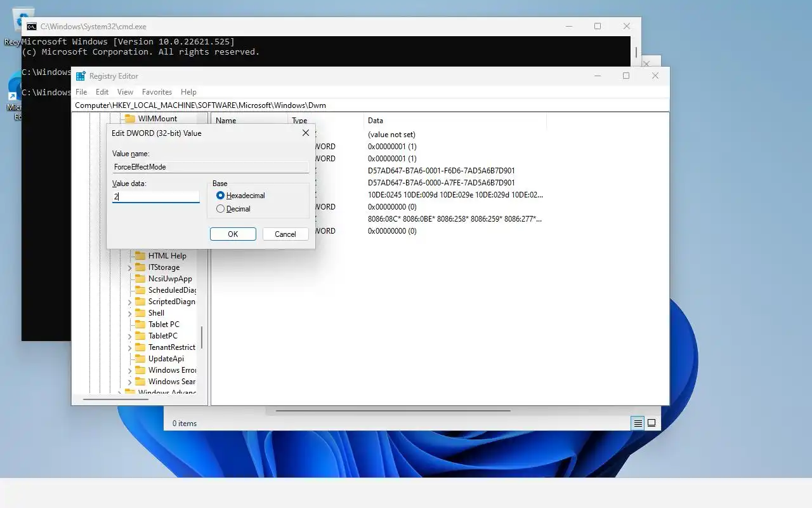Image resolution: width=812 pixels, height=508 pixels.
Task: Expand the TenantRestrict registry key
Action: pyautogui.click(x=129, y=347)
